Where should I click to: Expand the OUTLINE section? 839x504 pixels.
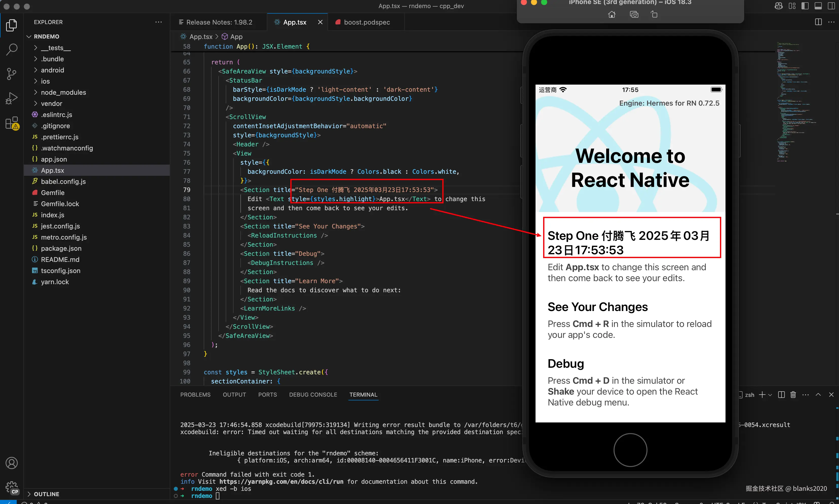tap(46, 494)
